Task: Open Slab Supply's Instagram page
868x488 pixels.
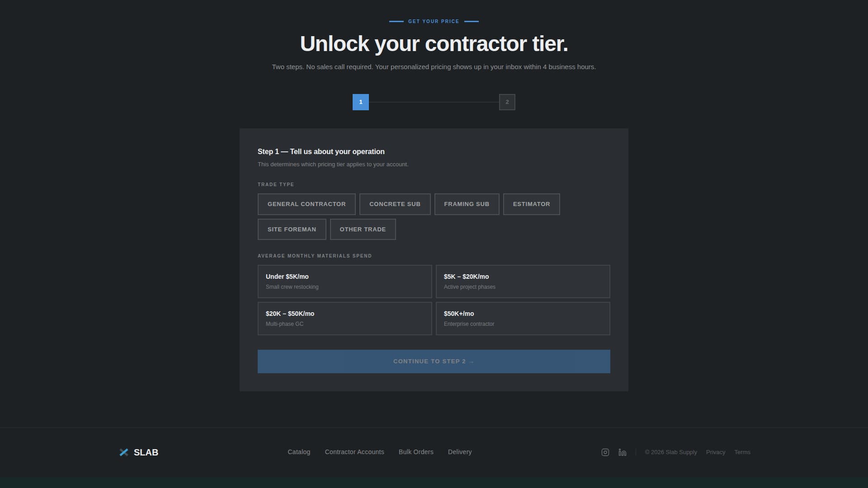Action: (x=605, y=452)
